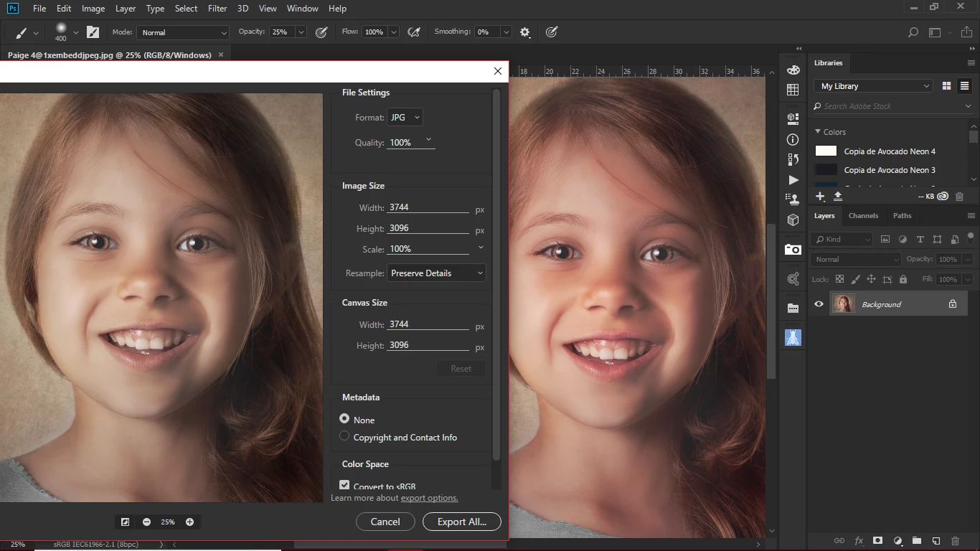
Task: Create a new layer with the new layer icon
Action: coord(936,540)
